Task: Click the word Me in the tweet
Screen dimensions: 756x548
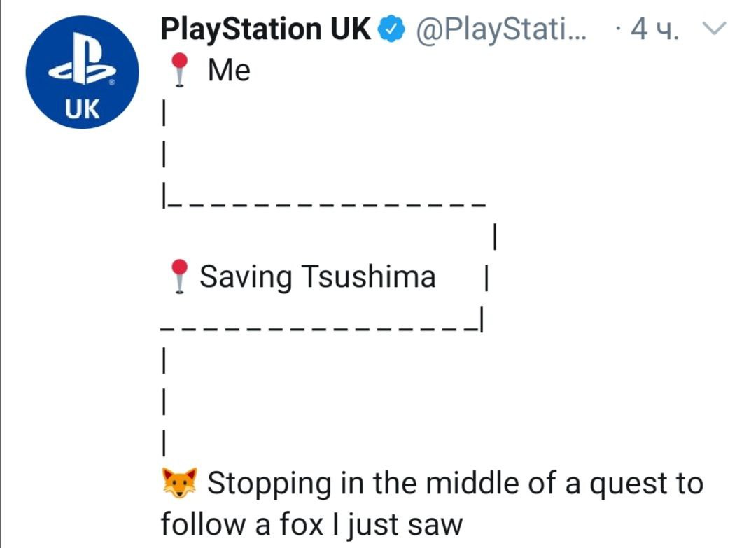Action: [229, 71]
